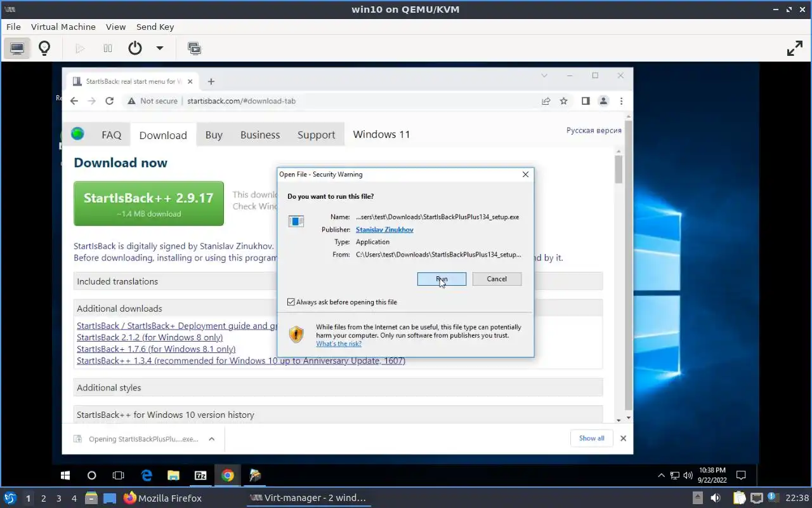Open StartIsBack 2.1.2 for Windows 8 link

tap(150, 337)
